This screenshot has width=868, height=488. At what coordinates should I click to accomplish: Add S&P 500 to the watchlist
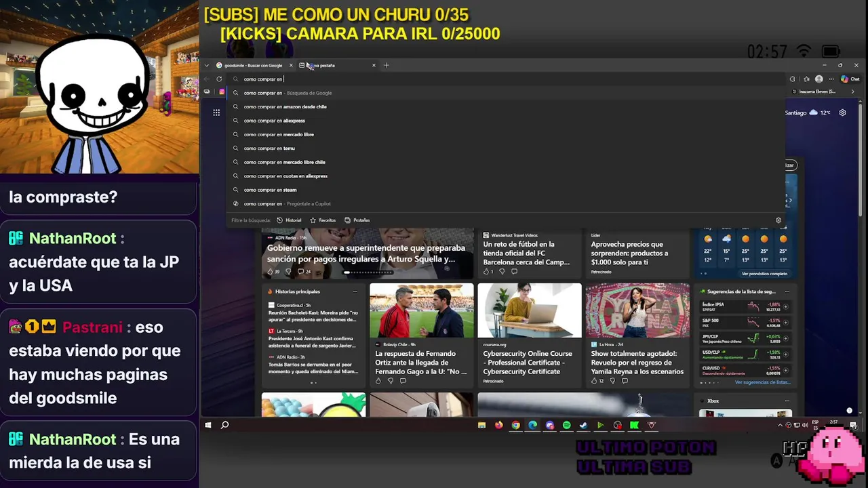tap(786, 323)
